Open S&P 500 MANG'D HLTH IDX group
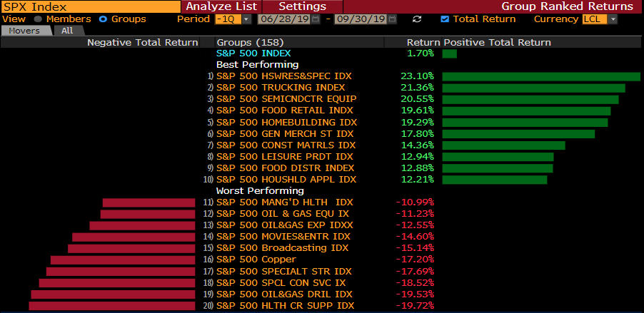This screenshot has width=644, height=313. click(285, 202)
